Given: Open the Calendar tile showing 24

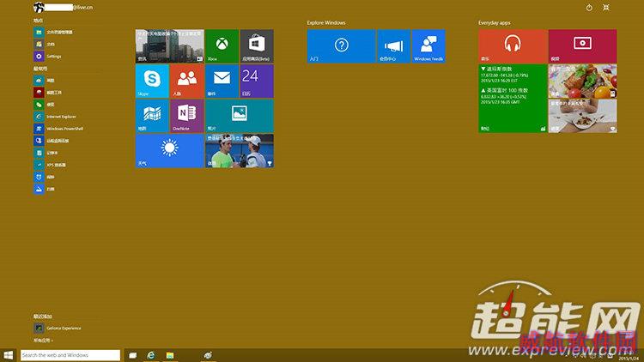Looking at the screenshot, I should pos(257,81).
